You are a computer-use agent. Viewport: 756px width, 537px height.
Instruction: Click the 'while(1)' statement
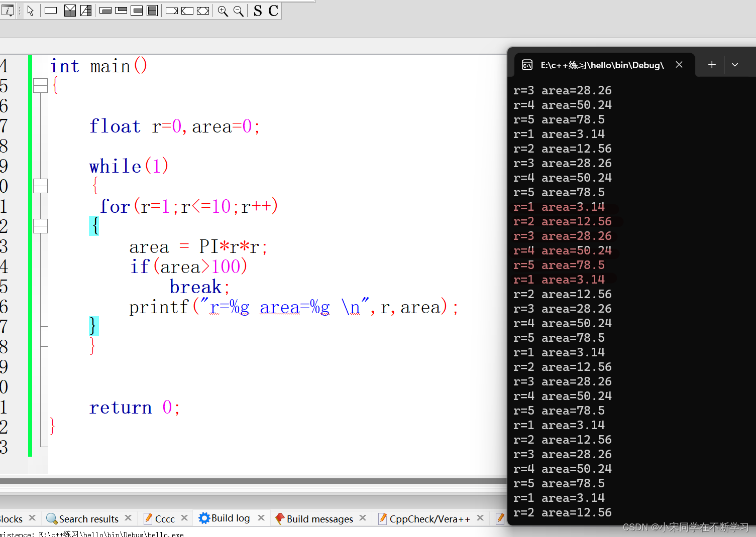(129, 166)
